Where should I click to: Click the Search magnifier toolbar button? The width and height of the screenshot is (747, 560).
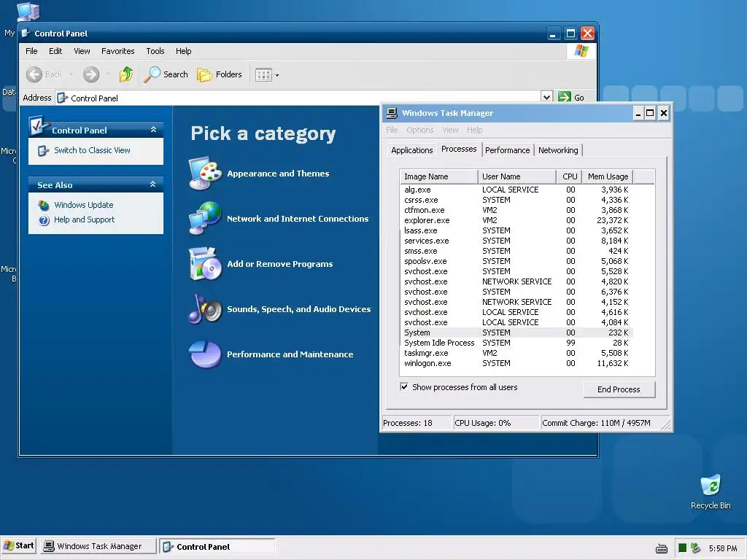coord(166,74)
